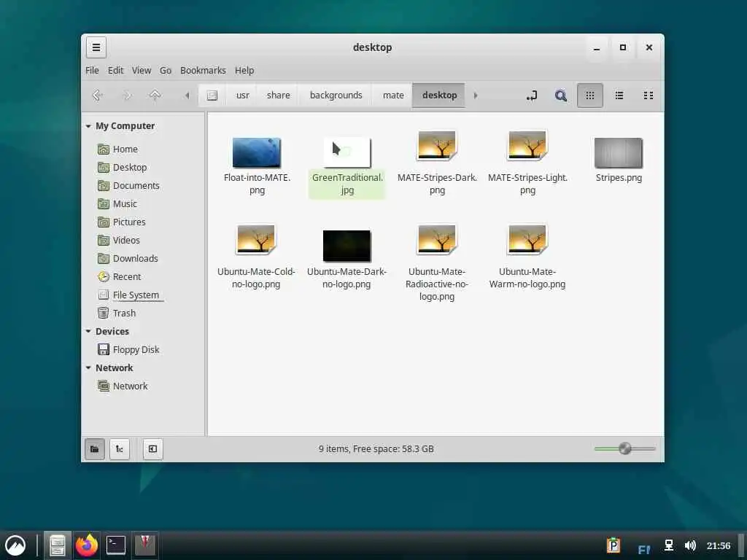747x560 pixels.
Task: Select Ubuntu-Mate-Dark-no-logo.png thumbnail
Action: coord(347,246)
